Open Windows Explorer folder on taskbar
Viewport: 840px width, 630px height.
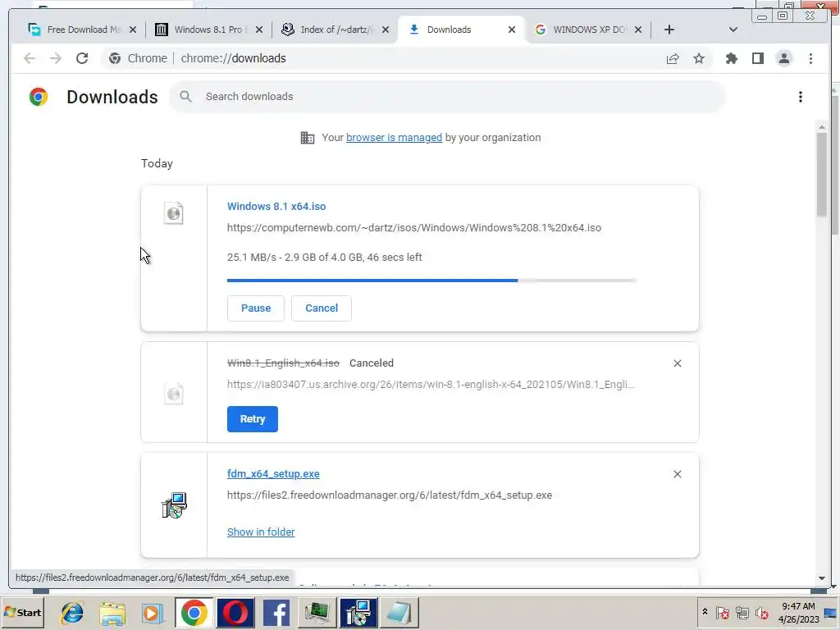pyautogui.click(x=112, y=612)
